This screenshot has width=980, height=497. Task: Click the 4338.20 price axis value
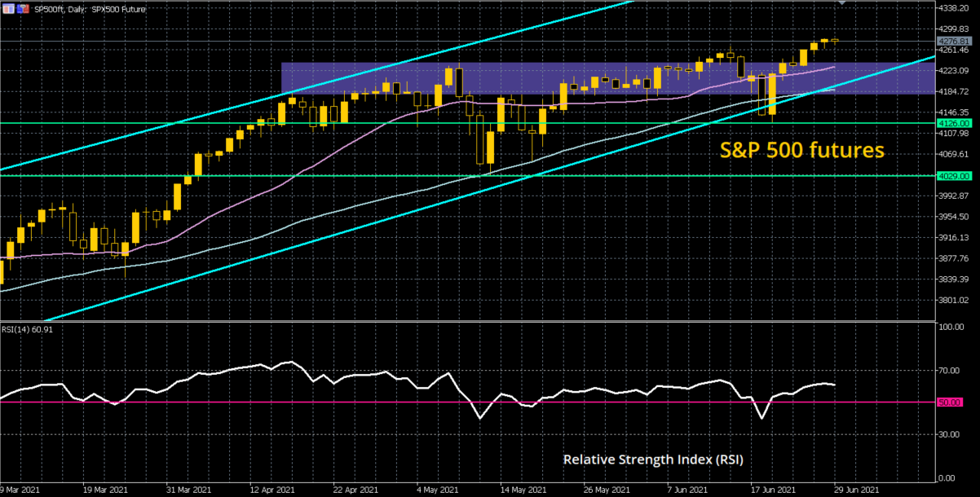click(x=955, y=7)
